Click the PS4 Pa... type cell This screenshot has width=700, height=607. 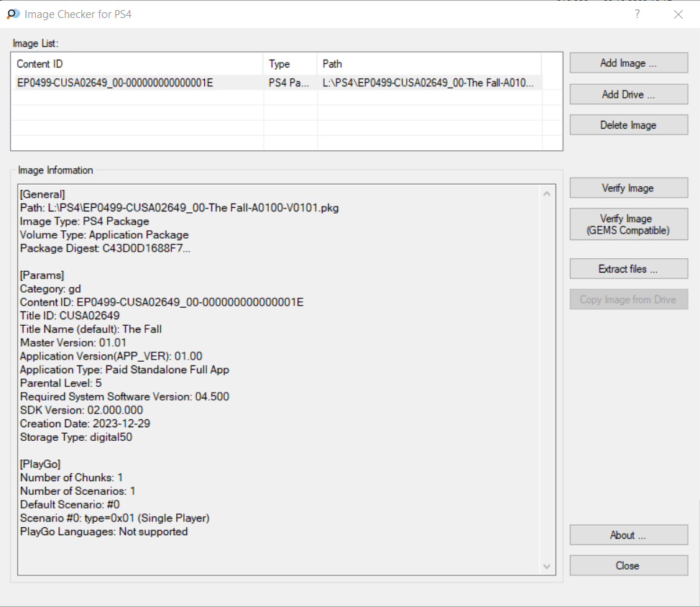point(289,83)
